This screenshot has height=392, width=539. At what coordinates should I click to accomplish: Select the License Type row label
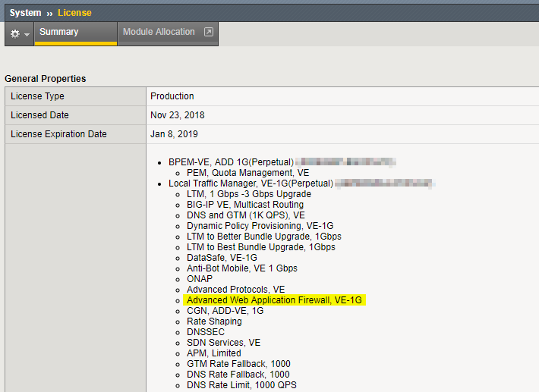pos(37,96)
